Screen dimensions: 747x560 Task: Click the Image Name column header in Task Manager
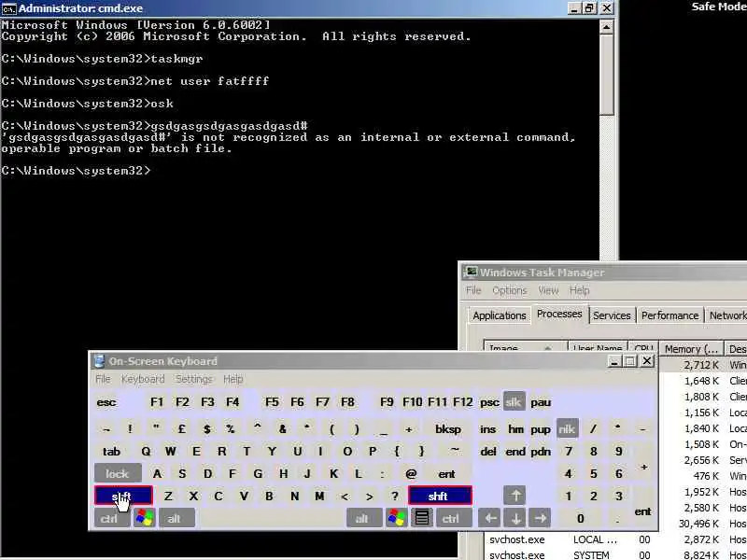click(x=525, y=346)
